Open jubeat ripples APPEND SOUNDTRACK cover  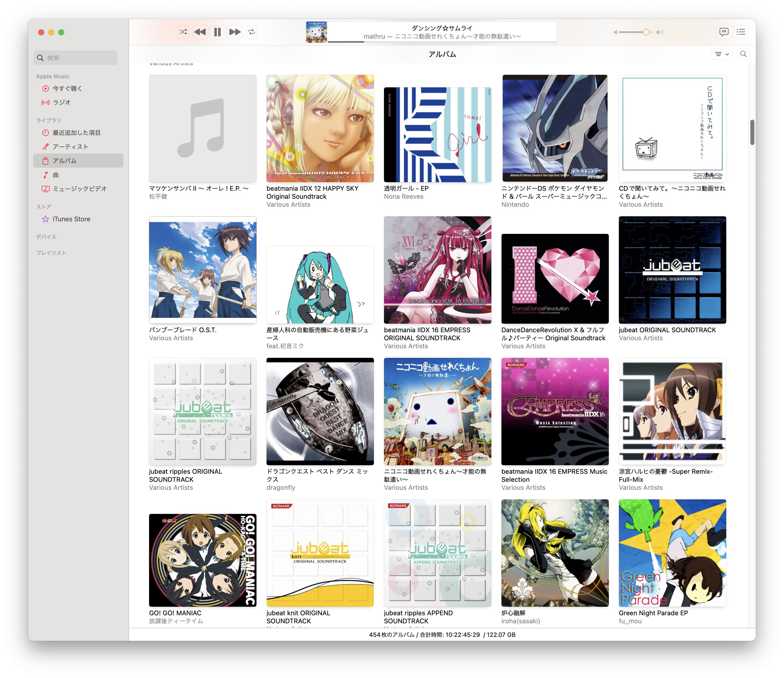click(437, 553)
